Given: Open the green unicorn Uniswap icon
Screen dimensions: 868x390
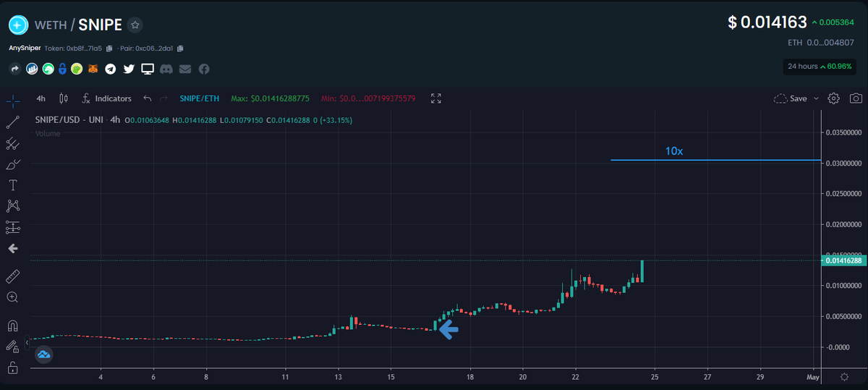Looking at the screenshot, I should pyautogui.click(x=48, y=69).
